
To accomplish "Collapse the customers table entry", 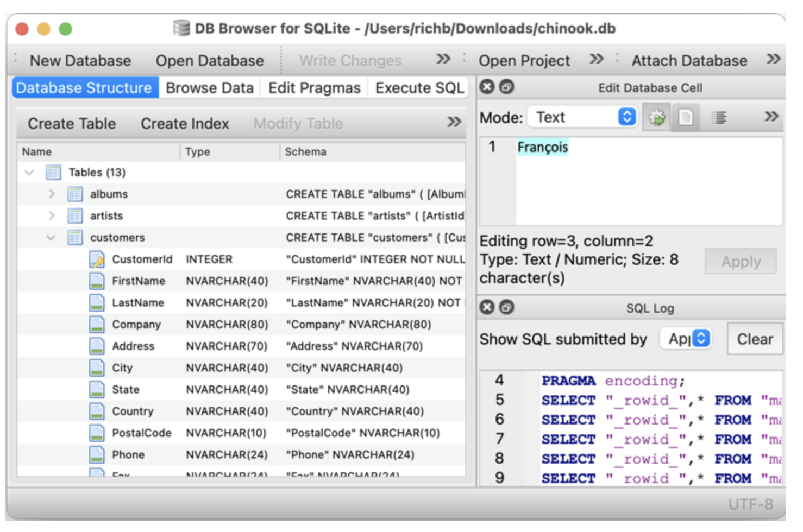I will point(51,237).
